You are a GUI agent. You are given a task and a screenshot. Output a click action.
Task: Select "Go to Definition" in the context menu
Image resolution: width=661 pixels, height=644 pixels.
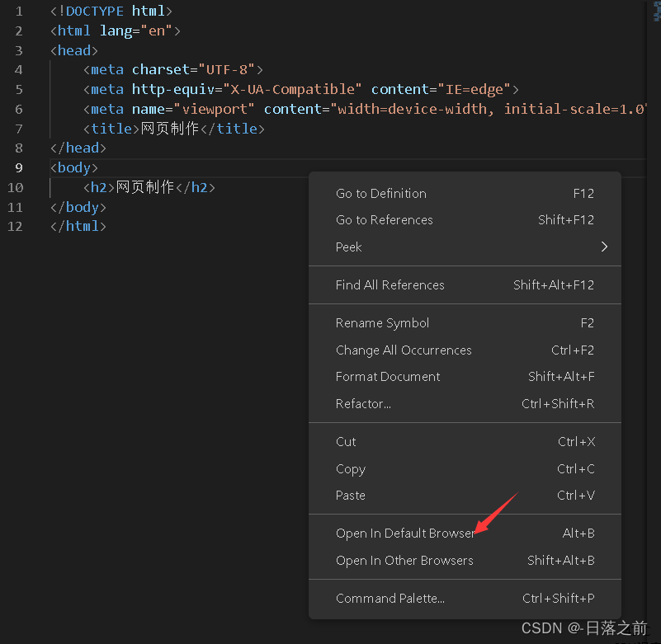tap(380, 193)
